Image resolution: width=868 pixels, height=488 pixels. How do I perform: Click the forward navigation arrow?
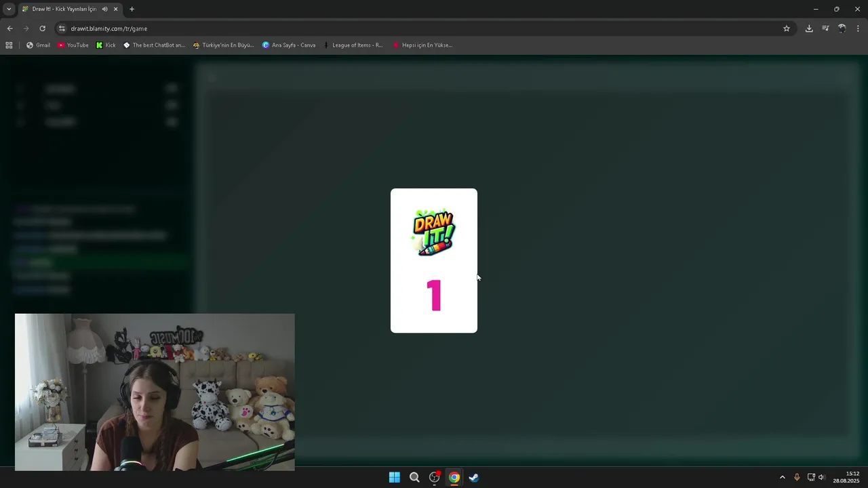click(x=26, y=28)
